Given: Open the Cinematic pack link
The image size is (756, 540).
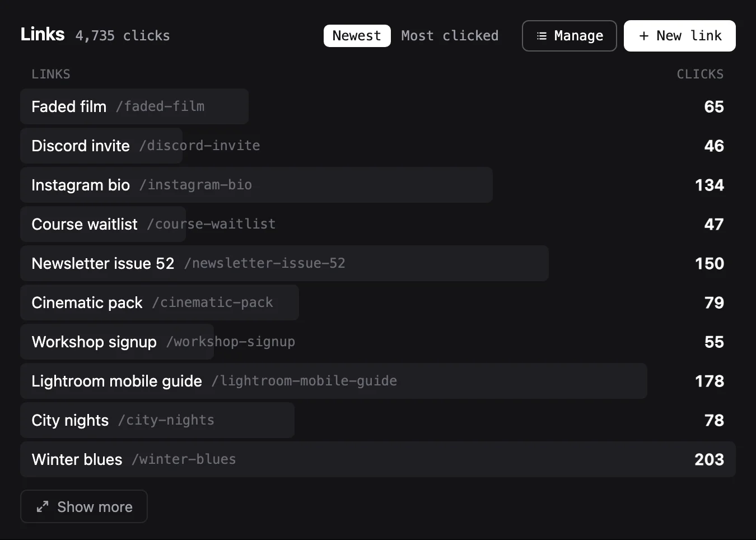Looking at the screenshot, I should click(378, 302).
